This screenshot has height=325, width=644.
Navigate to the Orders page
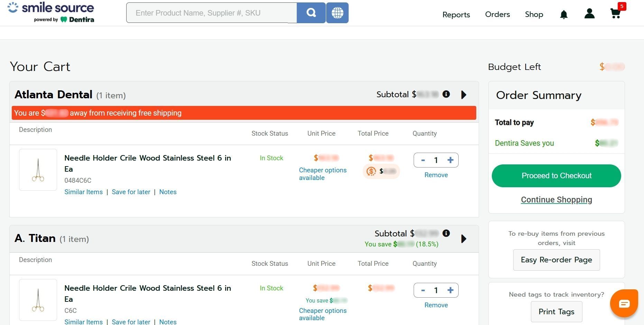[x=497, y=15]
